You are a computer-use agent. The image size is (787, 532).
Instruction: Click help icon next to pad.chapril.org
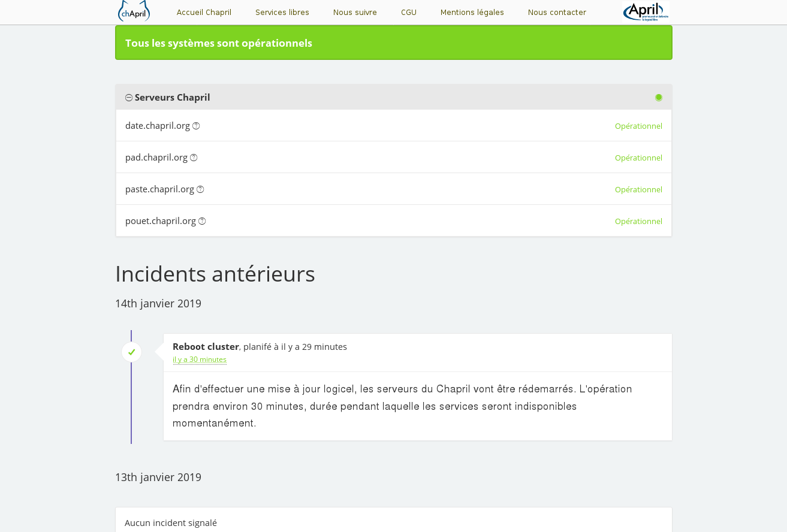194,158
